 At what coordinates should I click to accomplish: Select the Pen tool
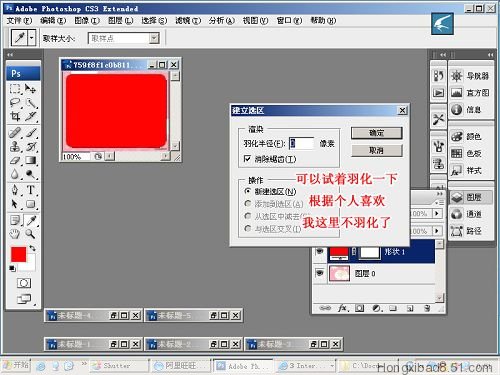tap(15, 190)
